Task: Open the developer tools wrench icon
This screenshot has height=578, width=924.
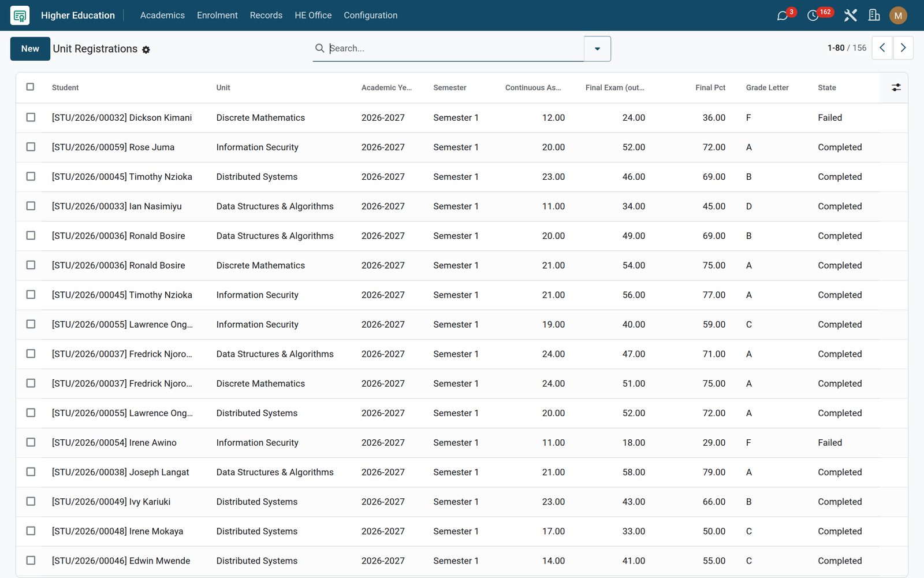Action: tap(850, 16)
